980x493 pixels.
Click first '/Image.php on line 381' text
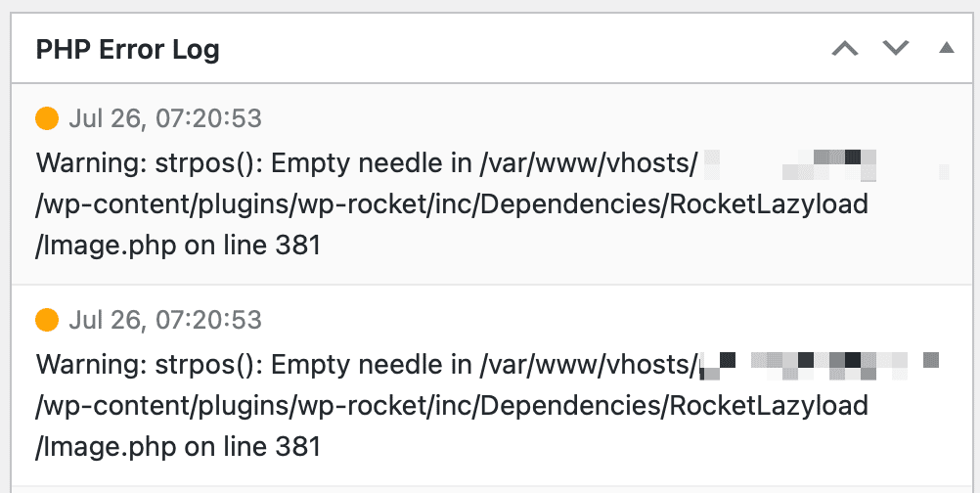(178, 246)
